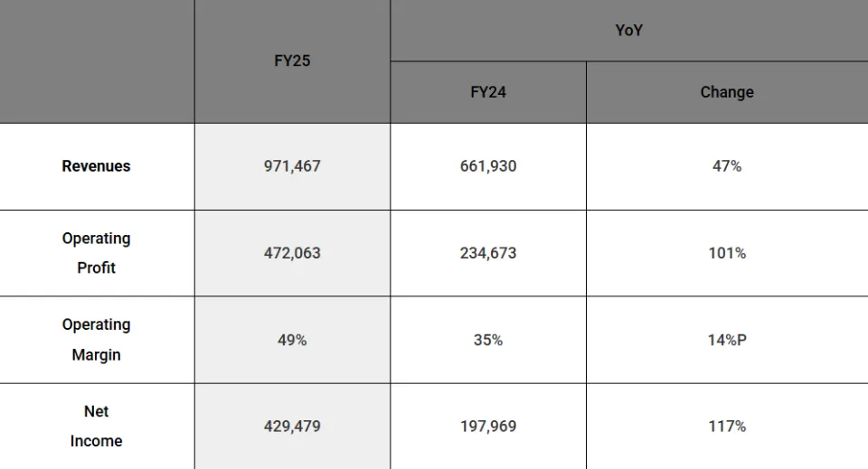Select the Change column header

pos(726,92)
